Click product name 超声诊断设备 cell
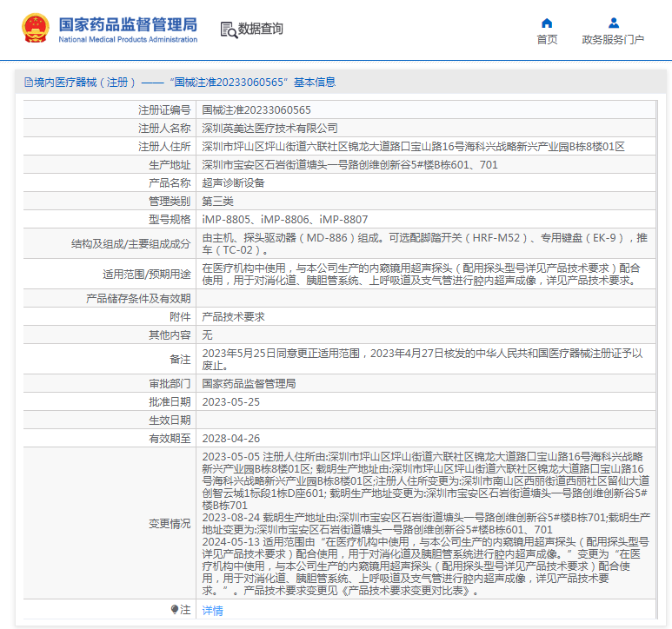This screenshot has height=629, width=672. (233, 183)
